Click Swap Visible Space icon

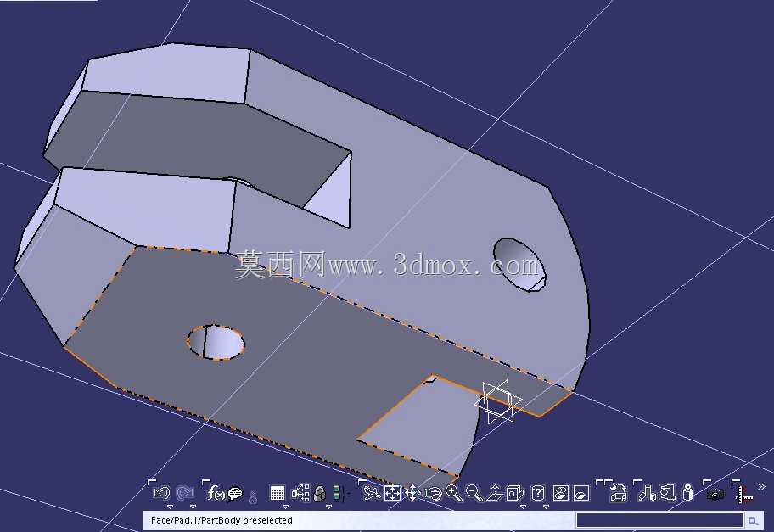[x=581, y=493]
